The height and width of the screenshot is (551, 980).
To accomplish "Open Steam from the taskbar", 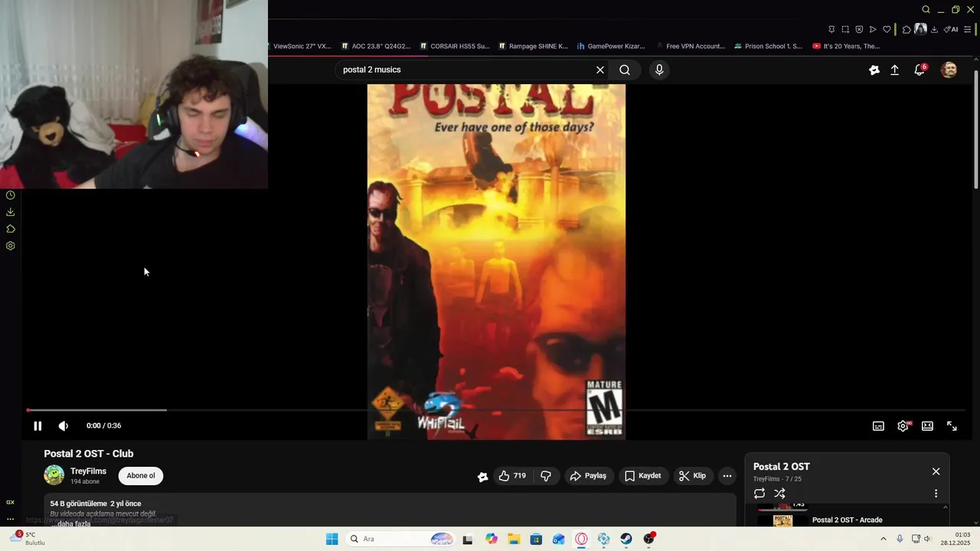I will [x=626, y=539].
